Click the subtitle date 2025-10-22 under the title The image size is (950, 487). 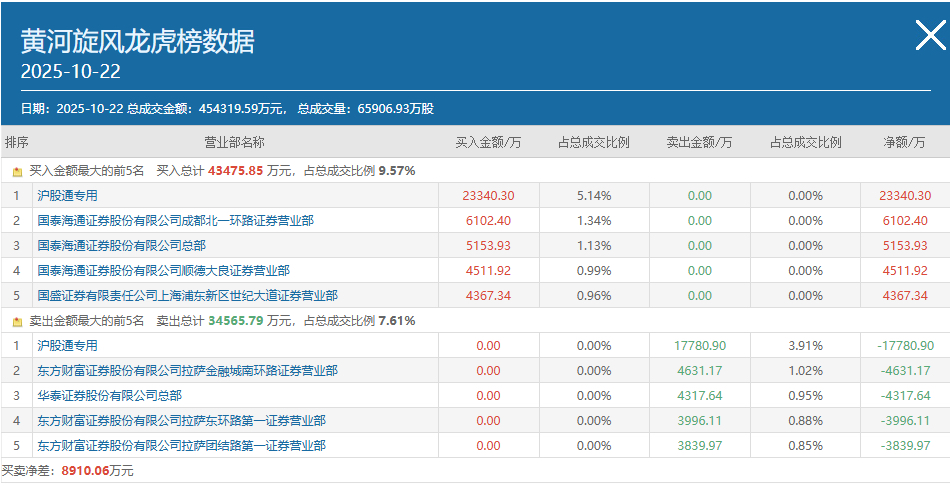(70, 71)
